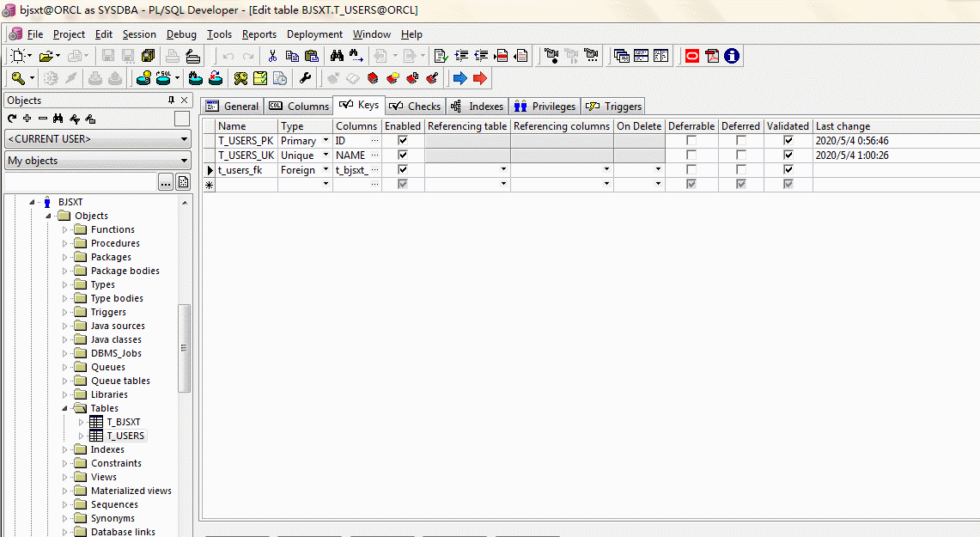Image resolution: width=980 pixels, height=537 pixels.
Task: Click the Log on key icon
Action: point(18,78)
